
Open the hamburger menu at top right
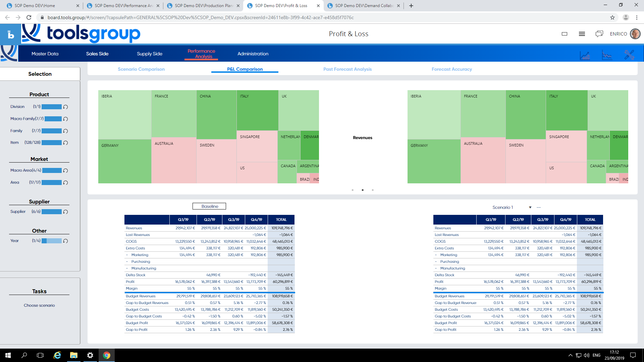[582, 34]
